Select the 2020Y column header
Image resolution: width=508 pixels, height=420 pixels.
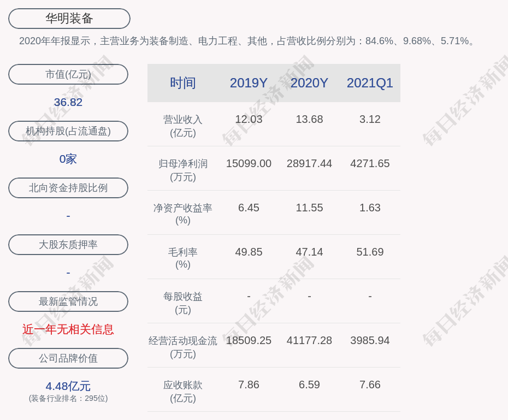point(309,83)
